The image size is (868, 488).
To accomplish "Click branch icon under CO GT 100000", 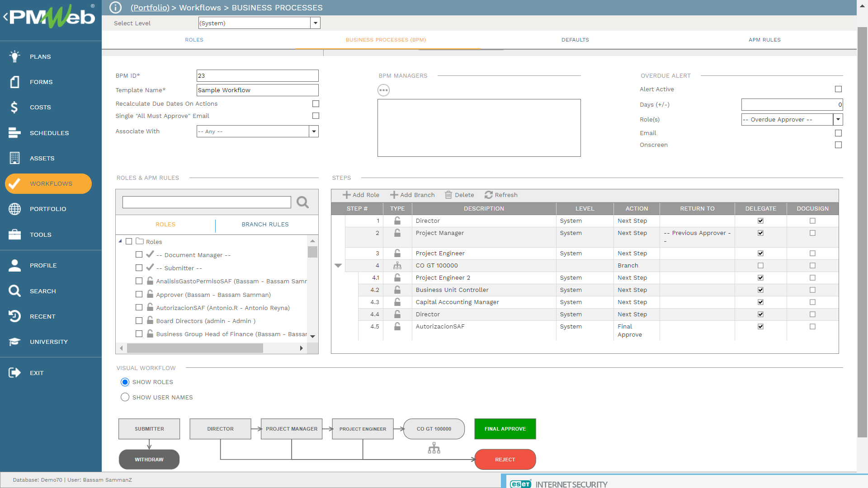I will tap(434, 448).
